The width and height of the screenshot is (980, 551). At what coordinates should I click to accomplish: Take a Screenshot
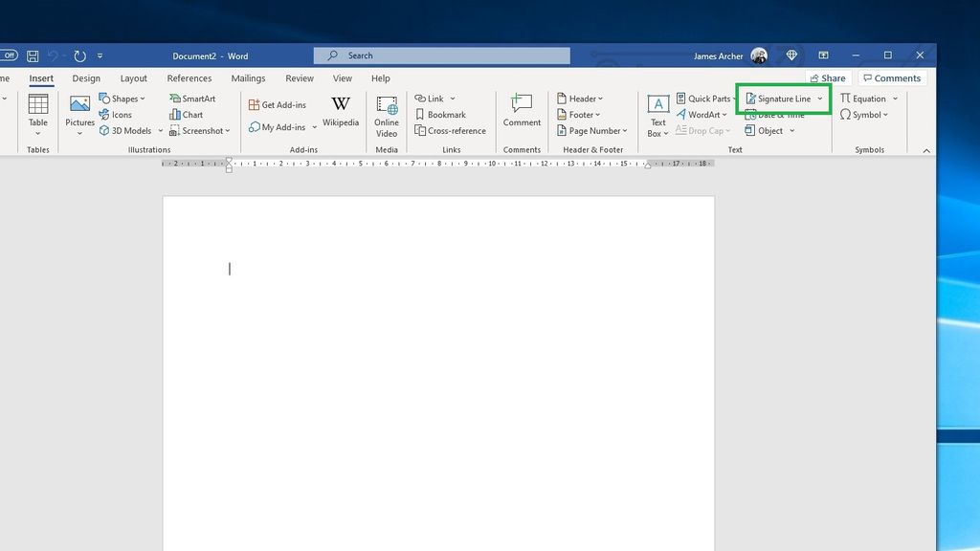[197, 130]
